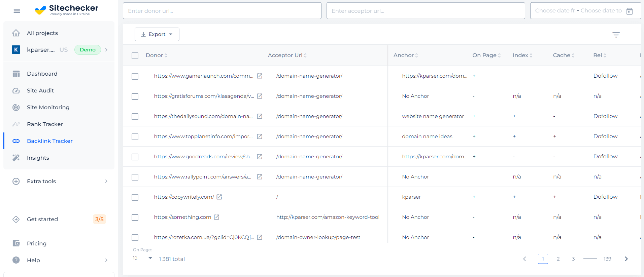Go to pagination page 2
Screen dimensions: 644x277
coord(558,259)
